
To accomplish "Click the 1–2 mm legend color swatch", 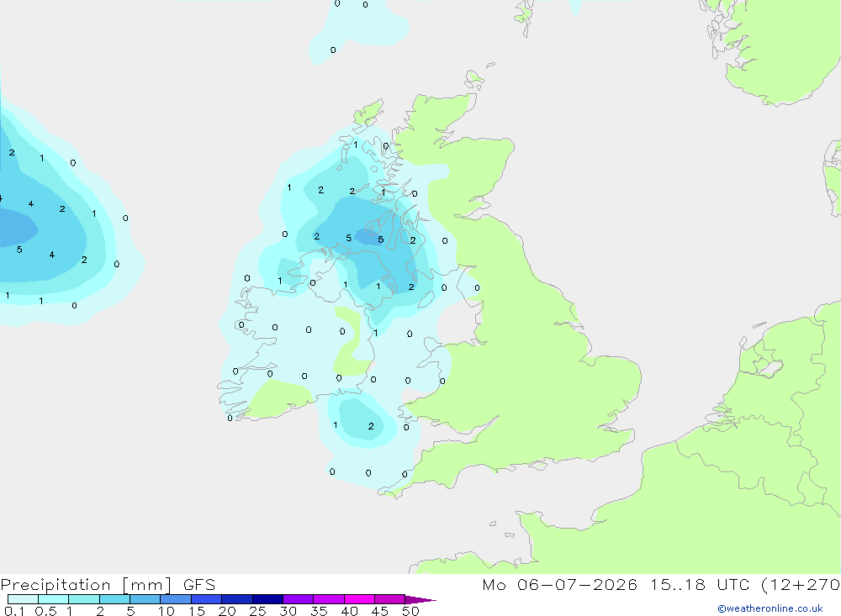I will point(84,599).
